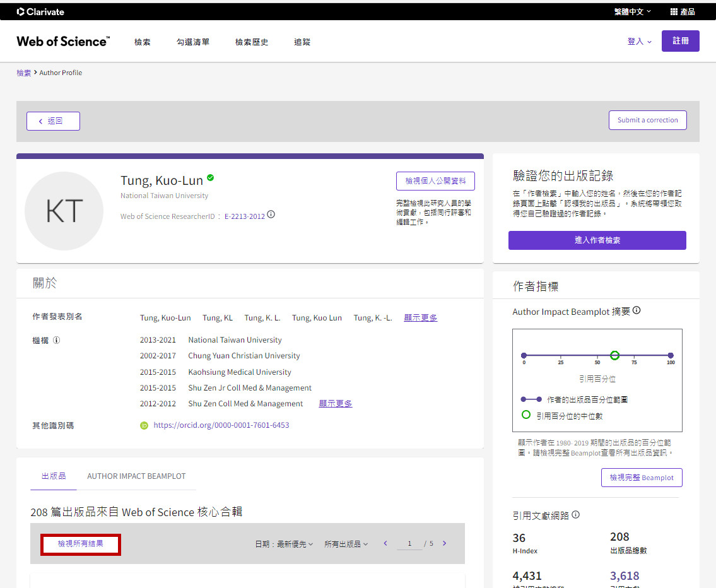Switch to AUTHOR IMPACT BEAMPLOT tab
This screenshot has height=588, width=716.
(x=136, y=476)
